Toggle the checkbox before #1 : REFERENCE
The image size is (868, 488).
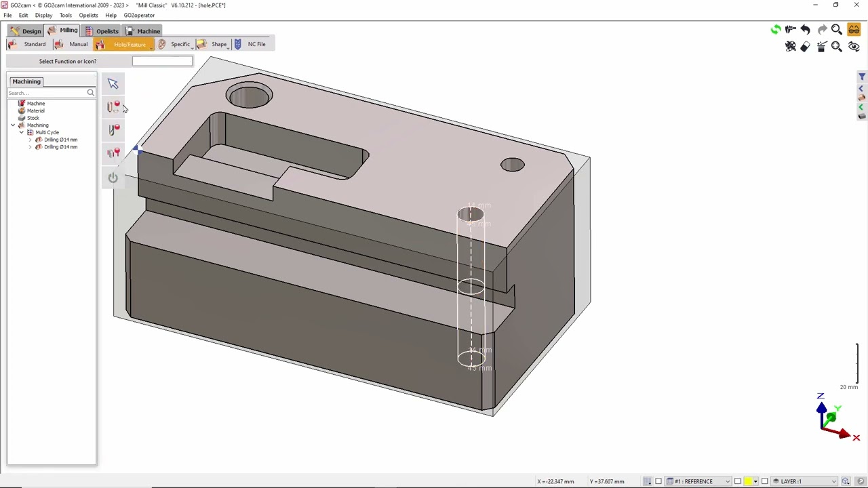(658, 481)
